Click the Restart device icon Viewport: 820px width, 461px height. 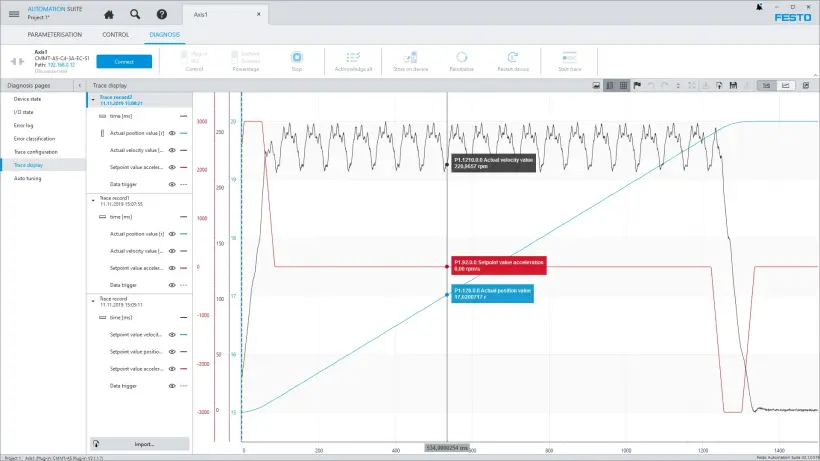click(x=511, y=57)
